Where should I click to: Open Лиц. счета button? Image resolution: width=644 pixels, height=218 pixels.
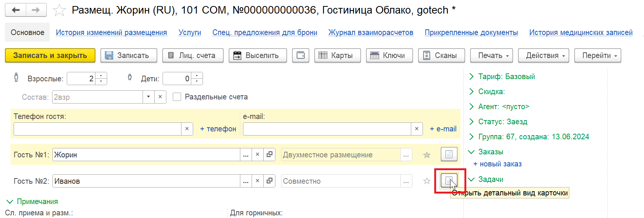point(193,55)
